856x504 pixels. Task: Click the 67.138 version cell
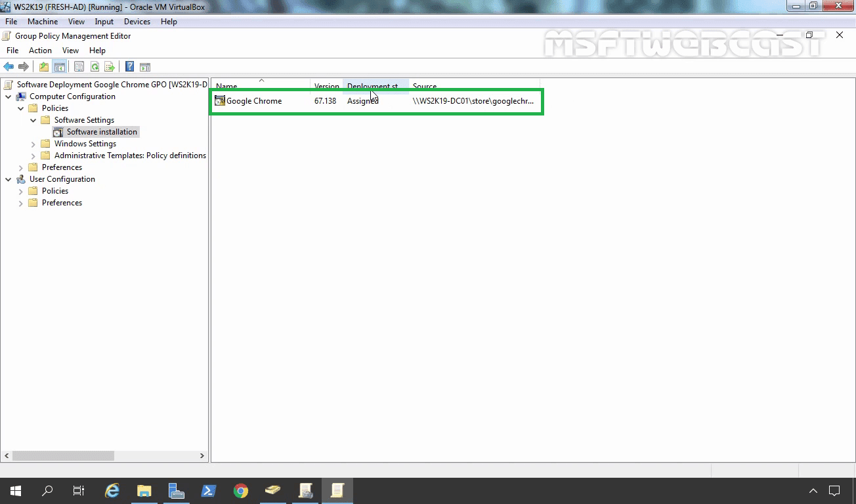click(325, 101)
